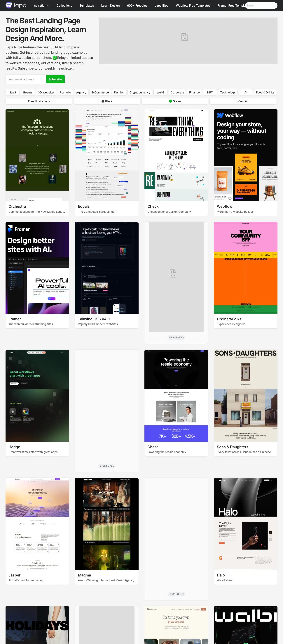Open the Webflow card thumbnail
The image size is (283, 644).
click(246, 155)
